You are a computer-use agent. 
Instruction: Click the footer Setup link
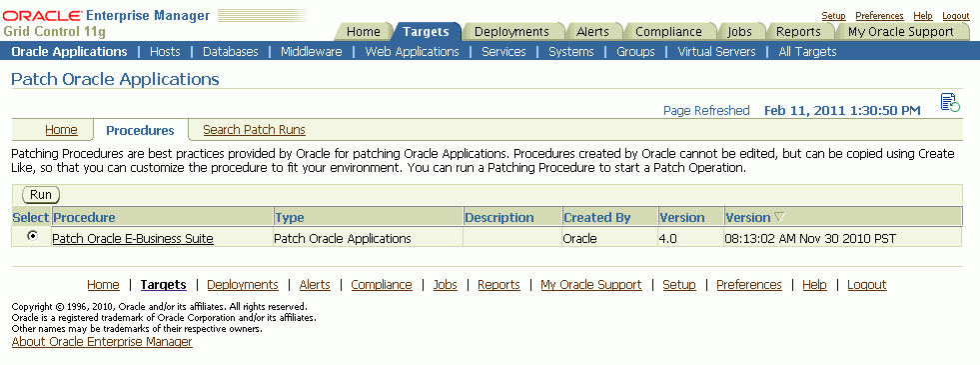(679, 285)
